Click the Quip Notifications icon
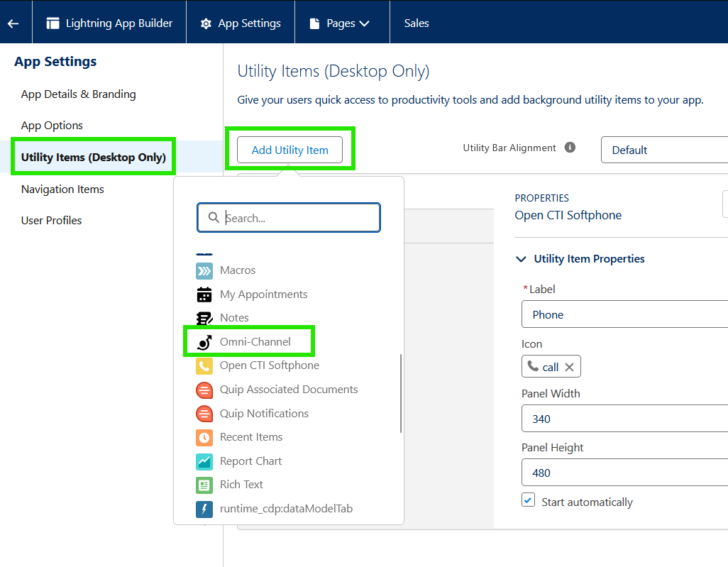The image size is (728, 567). click(204, 414)
